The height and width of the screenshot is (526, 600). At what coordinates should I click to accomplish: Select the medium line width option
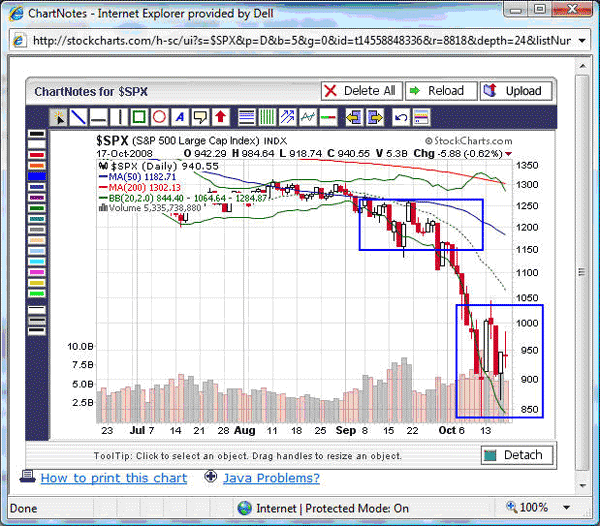[x=37, y=321]
